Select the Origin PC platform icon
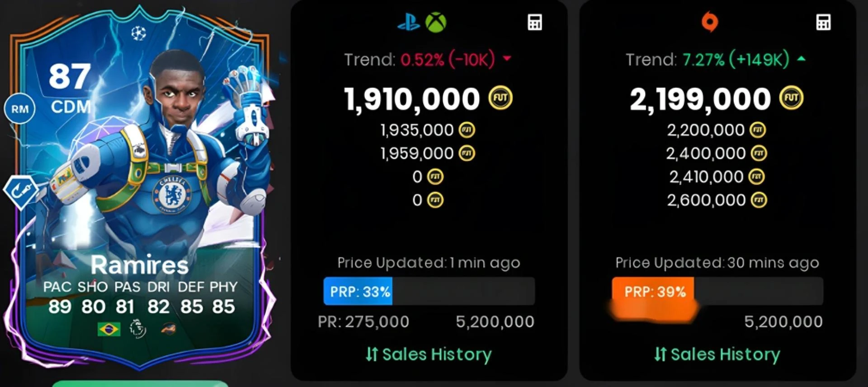The height and width of the screenshot is (387, 868). tap(709, 22)
